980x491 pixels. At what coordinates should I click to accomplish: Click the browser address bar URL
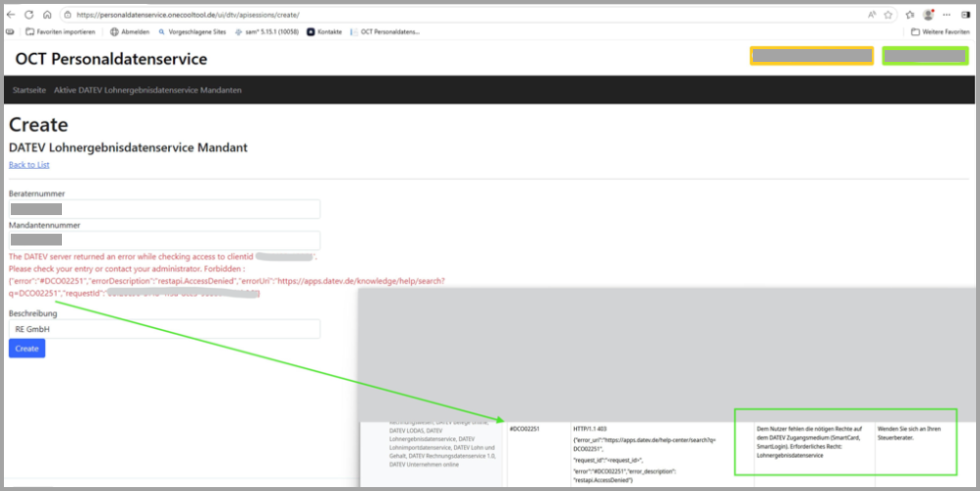393,15
